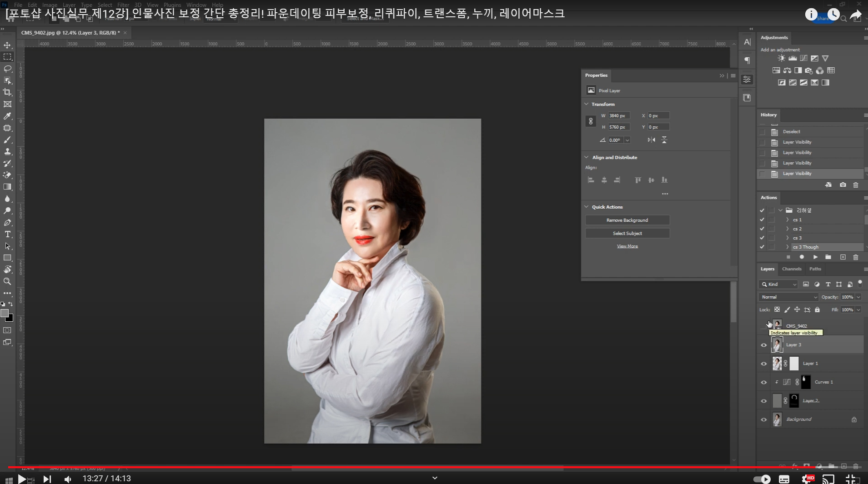This screenshot has width=868, height=484.
Task: Select the Eraser tool
Action: tap(7, 175)
